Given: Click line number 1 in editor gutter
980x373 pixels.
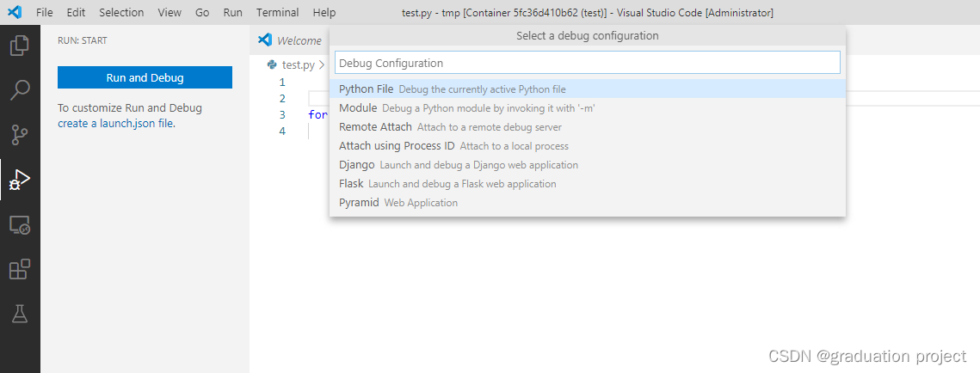Looking at the screenshot, I should pos(282,82).
